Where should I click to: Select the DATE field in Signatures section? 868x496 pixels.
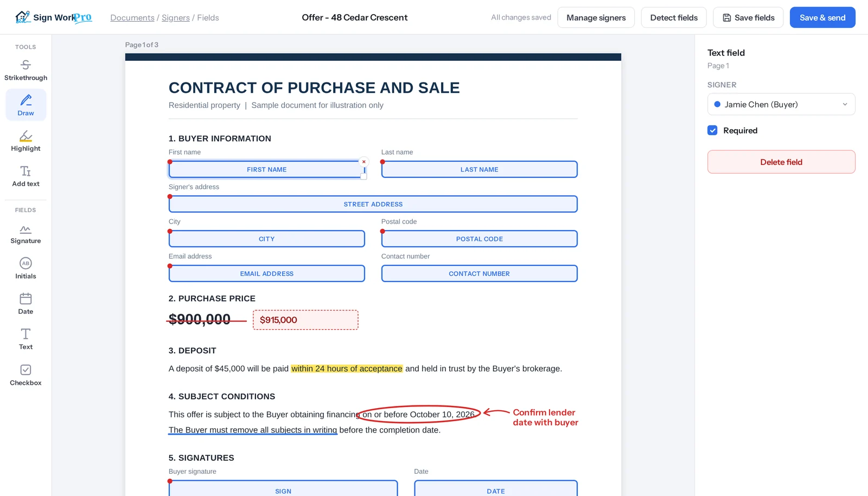[x=496, y=488]
